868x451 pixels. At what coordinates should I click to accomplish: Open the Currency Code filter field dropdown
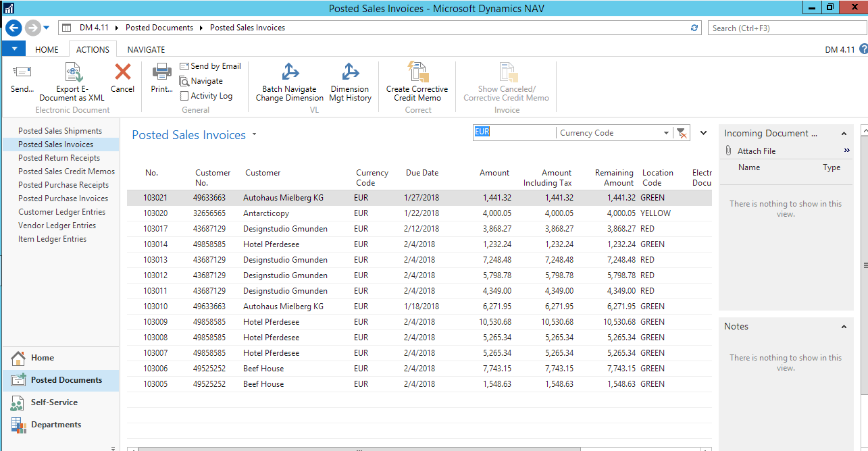coord(667,133)
